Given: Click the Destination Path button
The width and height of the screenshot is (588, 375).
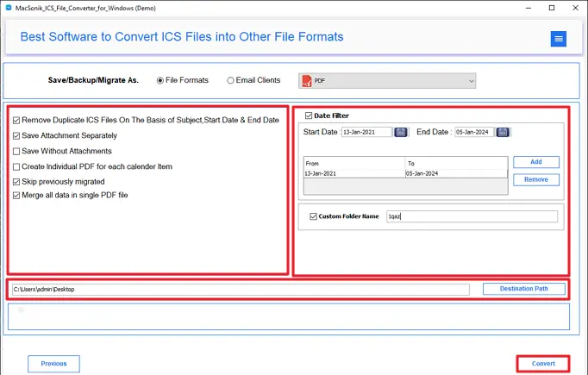Looking at the screenshot, I should [524, 289].
